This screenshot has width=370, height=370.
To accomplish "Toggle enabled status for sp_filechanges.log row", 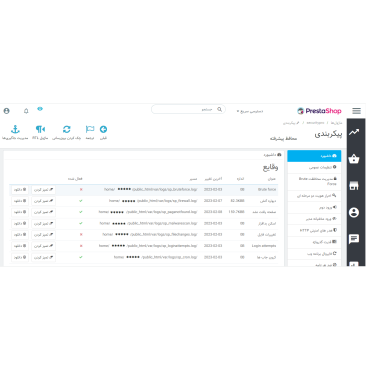I will click(x=81, y=235).
